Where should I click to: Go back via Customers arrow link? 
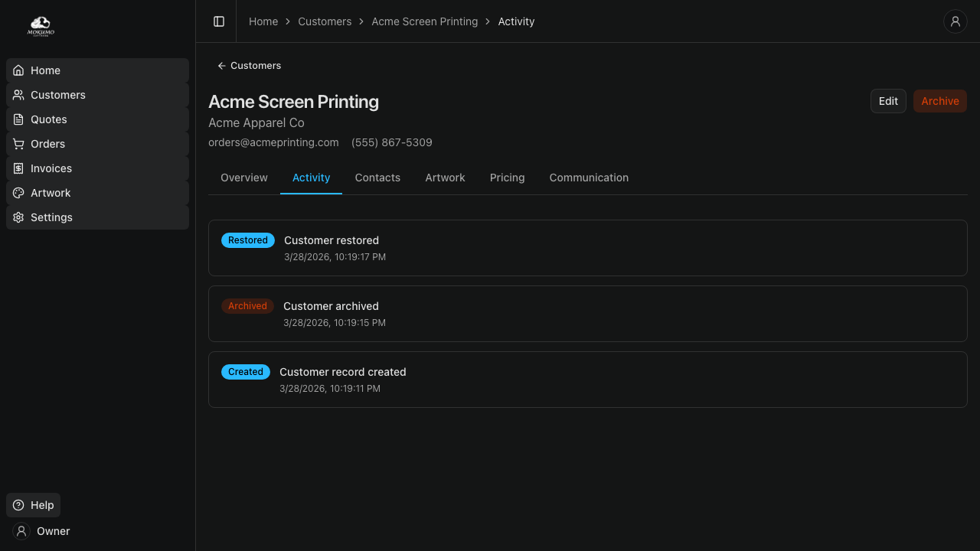coord(249,66)
